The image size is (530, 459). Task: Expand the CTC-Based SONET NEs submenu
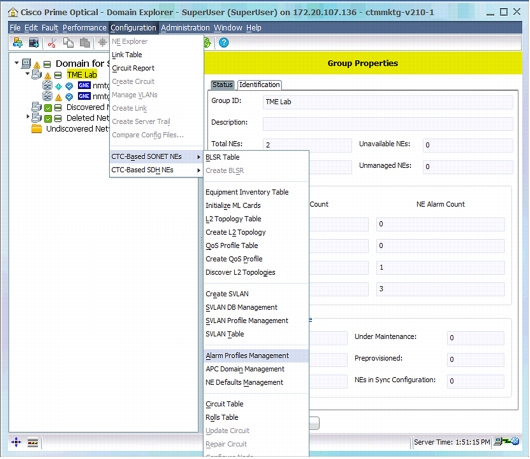click(156, 156)
